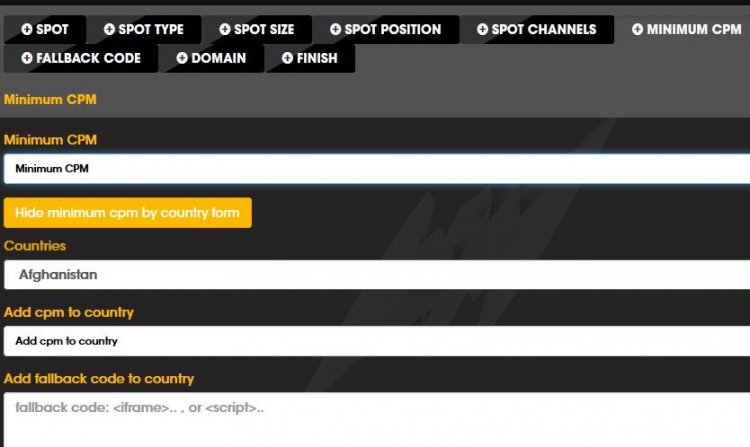750x447 pixels.
Task: Click the plus icon beside Spot Type
Action: 109,29
